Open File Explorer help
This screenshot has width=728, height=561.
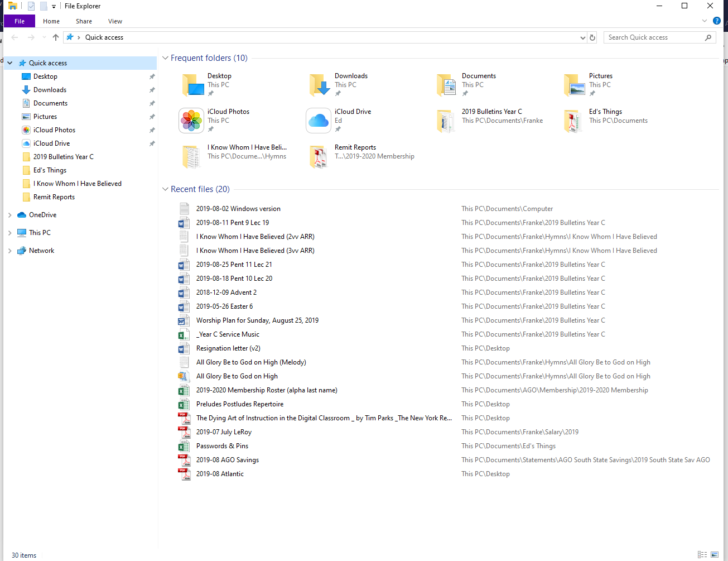pyautogui.click(x=717, y=21)
